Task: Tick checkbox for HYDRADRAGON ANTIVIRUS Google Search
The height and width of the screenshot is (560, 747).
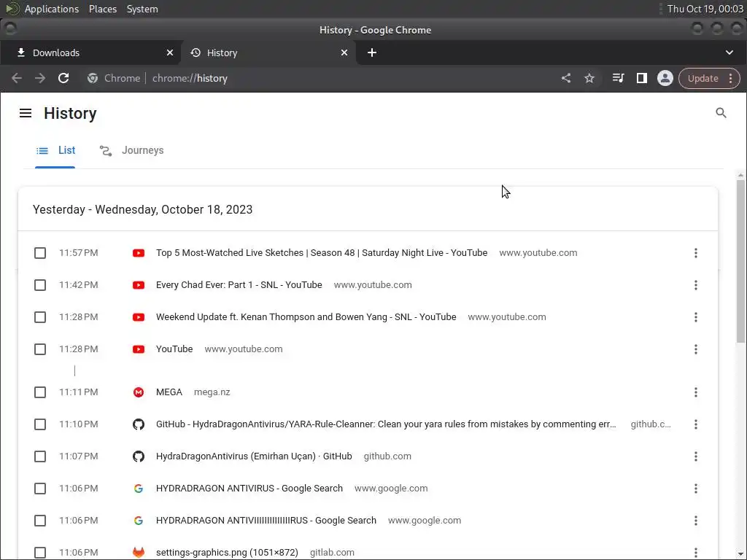Action: pyautogui.click(x=40, y=489)
